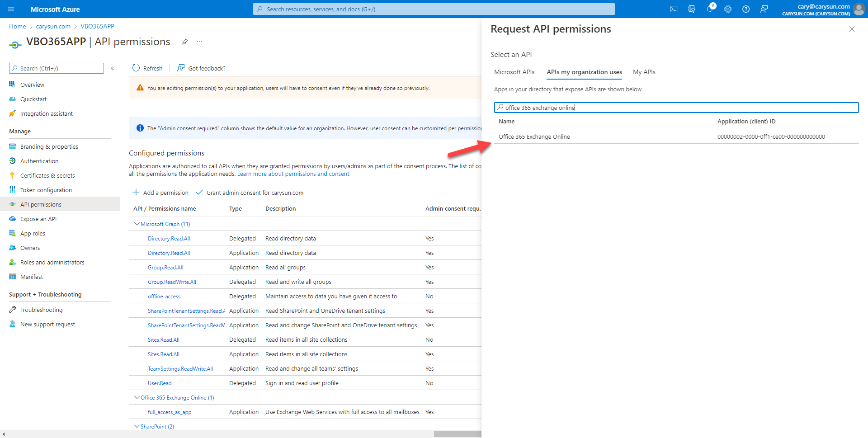868x438 pixels.
Task: Collapse the Microsoft Graph (11) group
Action: coord(137,224)
